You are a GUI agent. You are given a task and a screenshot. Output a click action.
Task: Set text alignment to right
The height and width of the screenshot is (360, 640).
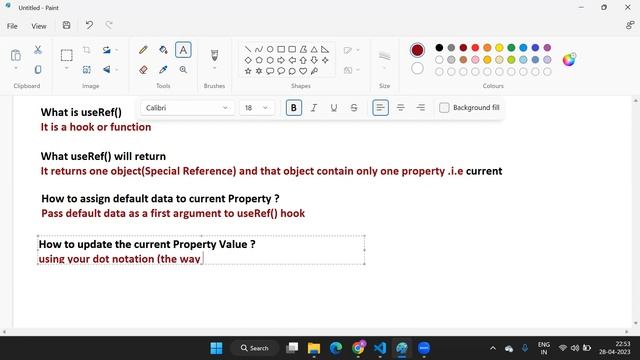(420, 108)
